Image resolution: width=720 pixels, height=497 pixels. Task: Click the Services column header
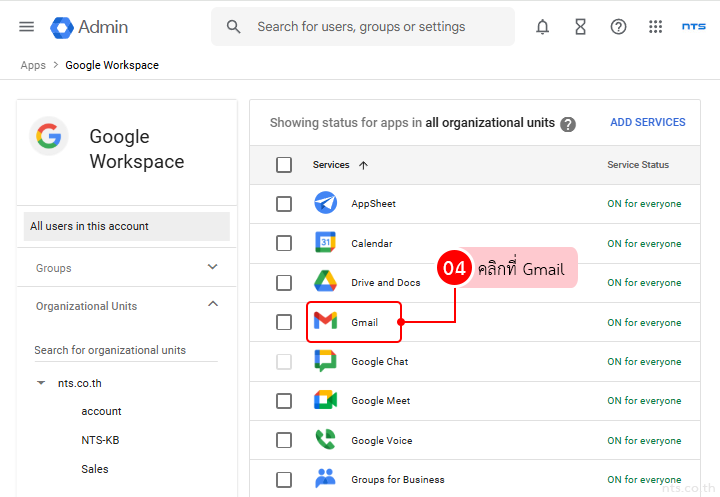coord(331,164)
